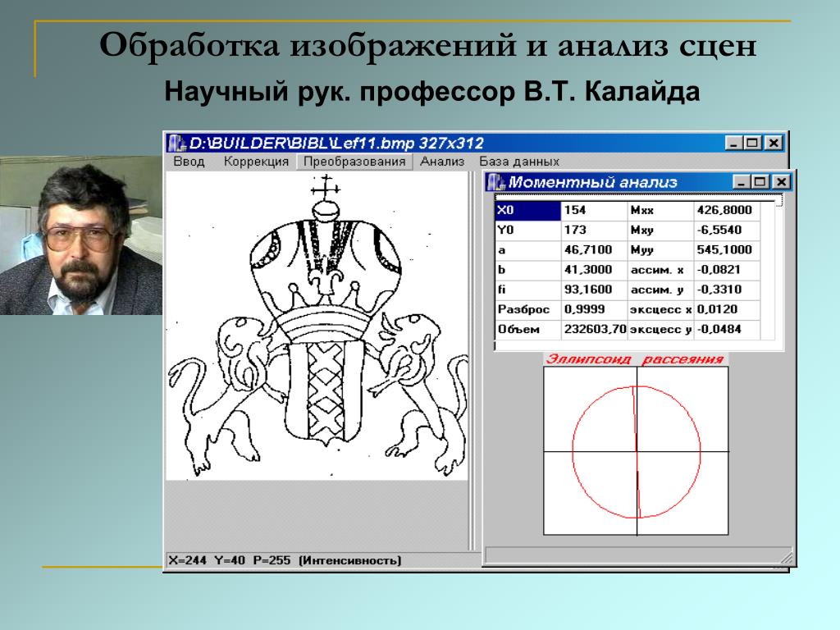Screen dimensions: 840x630
Task: Minimize the main Lef11.bmp window
Action: coord(734,143)
